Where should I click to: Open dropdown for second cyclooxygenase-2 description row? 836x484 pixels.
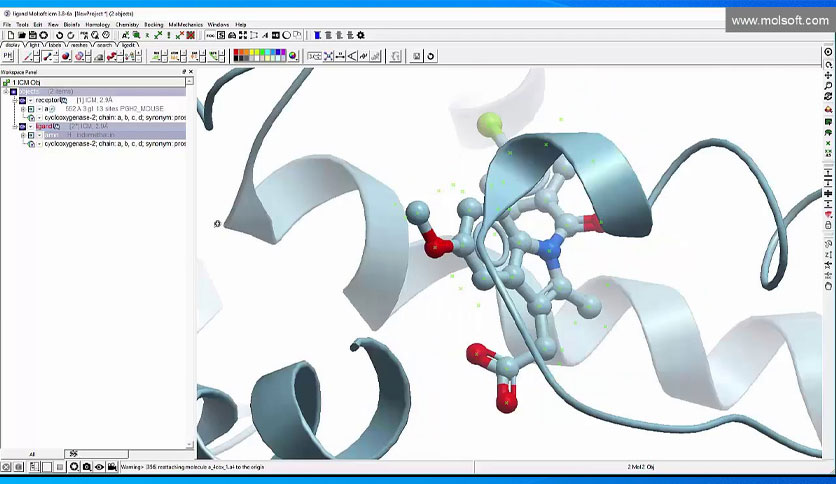39,144
